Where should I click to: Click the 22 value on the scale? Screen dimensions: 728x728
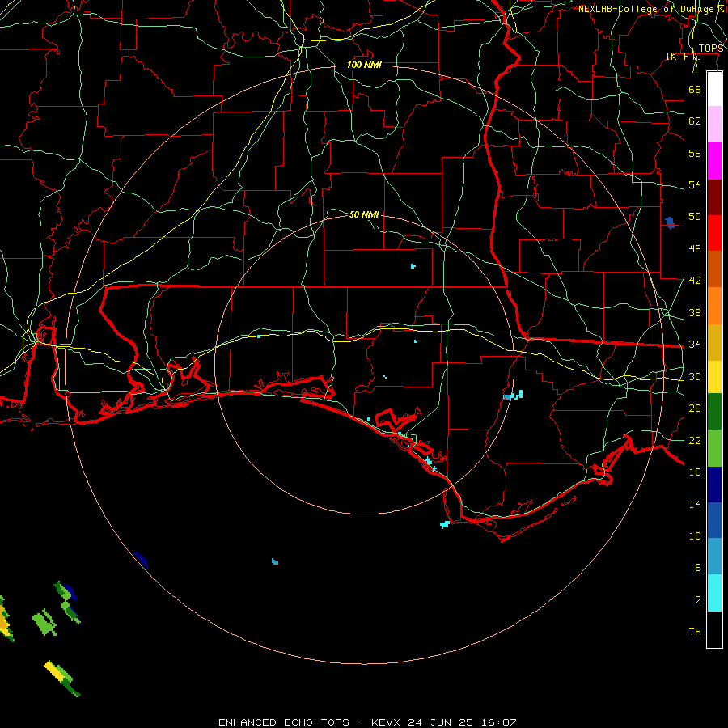tap(695, 440)
